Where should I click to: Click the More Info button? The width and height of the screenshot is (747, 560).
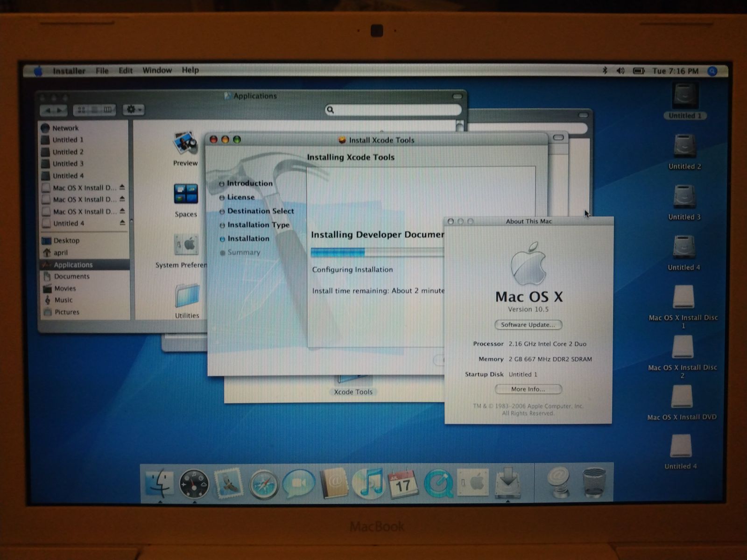[x=528, y=389]
